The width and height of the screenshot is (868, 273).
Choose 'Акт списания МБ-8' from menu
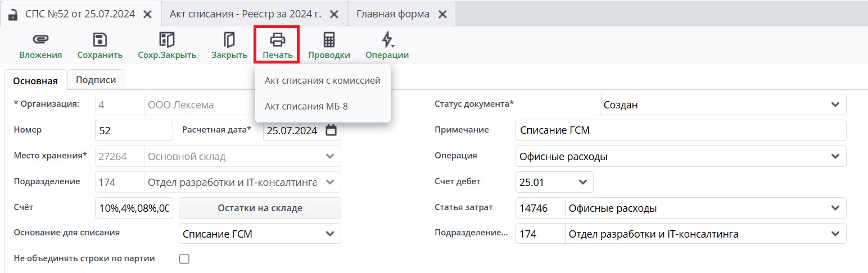coord(306,106)
